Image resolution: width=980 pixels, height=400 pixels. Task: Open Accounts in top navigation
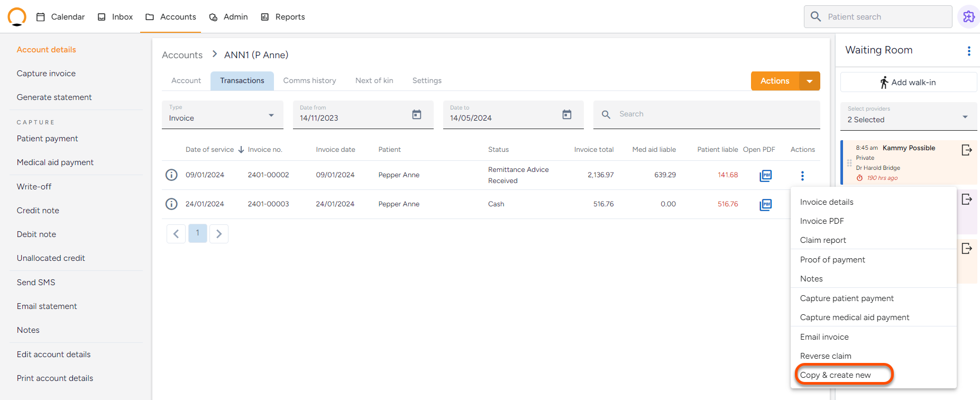[x=170, y=17]
